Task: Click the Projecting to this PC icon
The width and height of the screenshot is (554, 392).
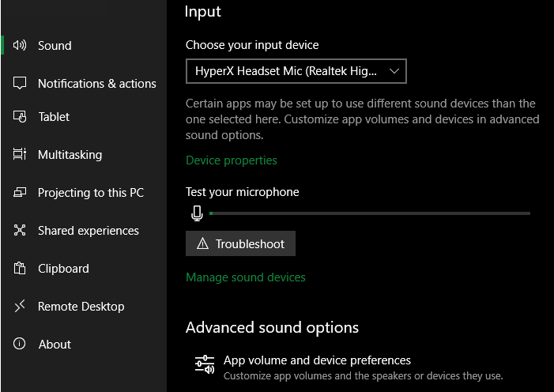Action: [20, 192]
